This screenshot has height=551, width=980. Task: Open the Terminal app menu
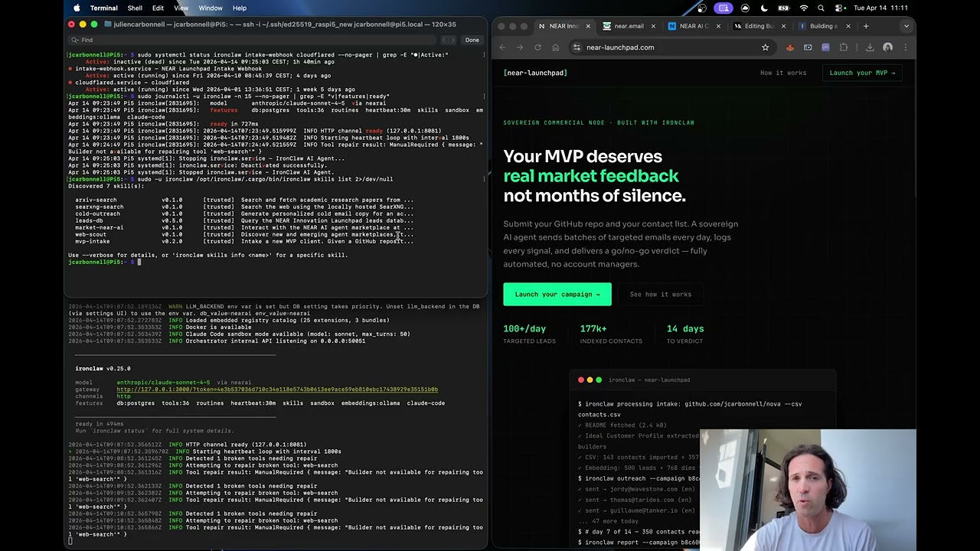(x=103, y=8)
